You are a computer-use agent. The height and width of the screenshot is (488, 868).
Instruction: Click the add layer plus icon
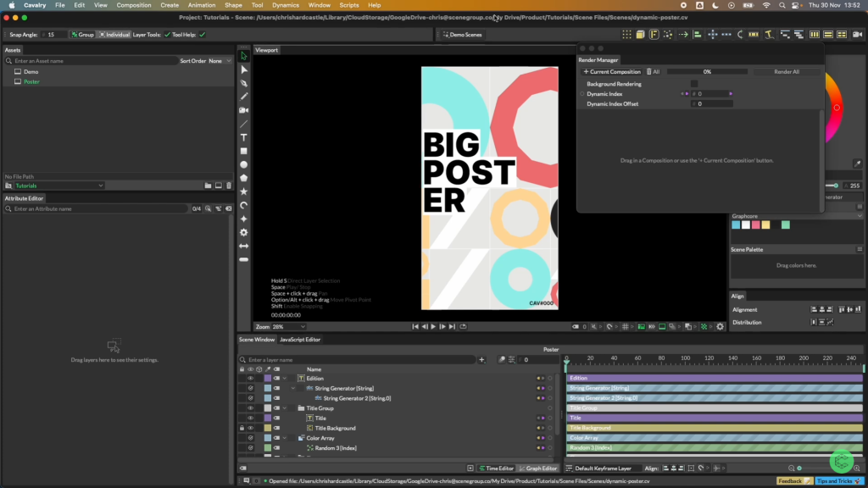tap(482, 360)
